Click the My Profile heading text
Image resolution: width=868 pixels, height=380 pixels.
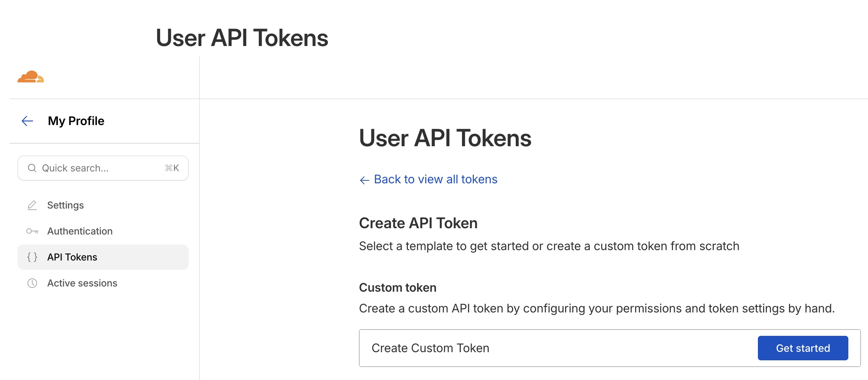(76, 121)
